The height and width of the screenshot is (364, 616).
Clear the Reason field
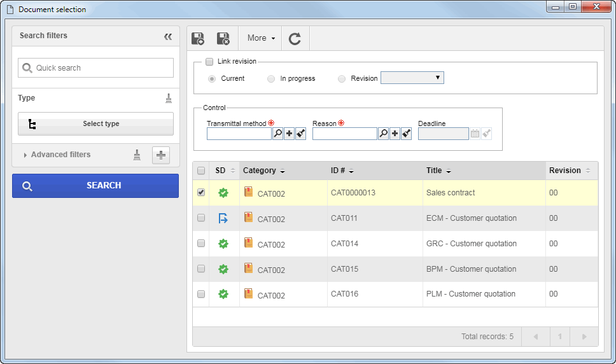(407, 134)
